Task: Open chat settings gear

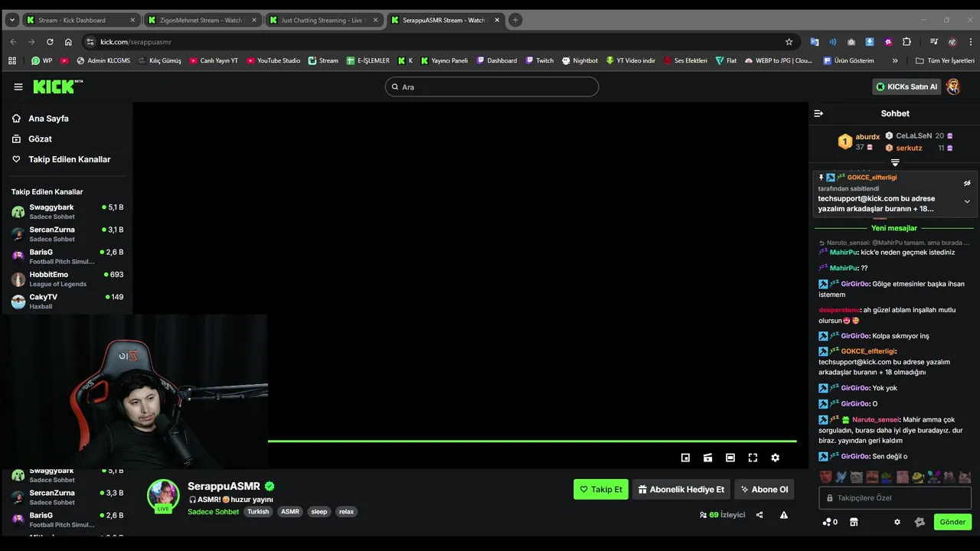Action: click(897, 522)
